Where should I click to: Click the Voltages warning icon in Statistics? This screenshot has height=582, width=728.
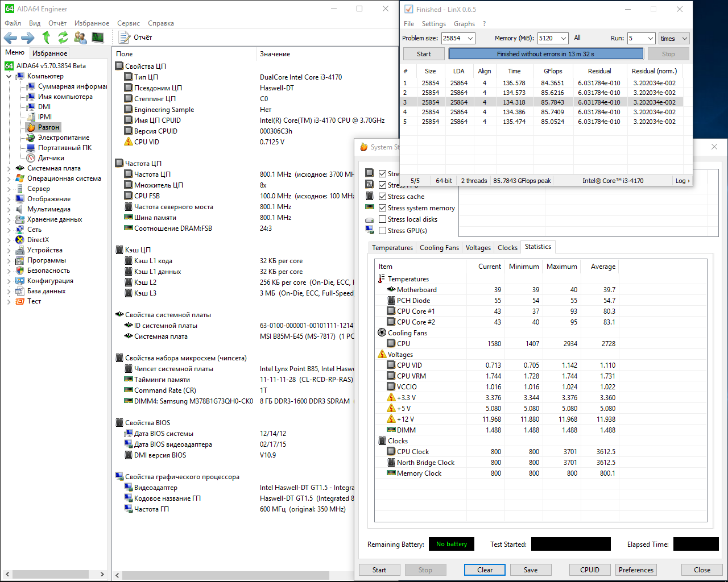pos(382,355)
